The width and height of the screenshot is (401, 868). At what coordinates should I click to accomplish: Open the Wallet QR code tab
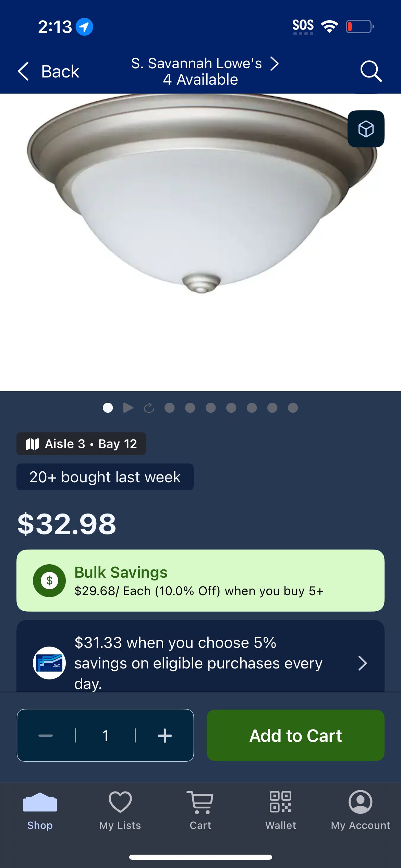click(x=280, y=811)
